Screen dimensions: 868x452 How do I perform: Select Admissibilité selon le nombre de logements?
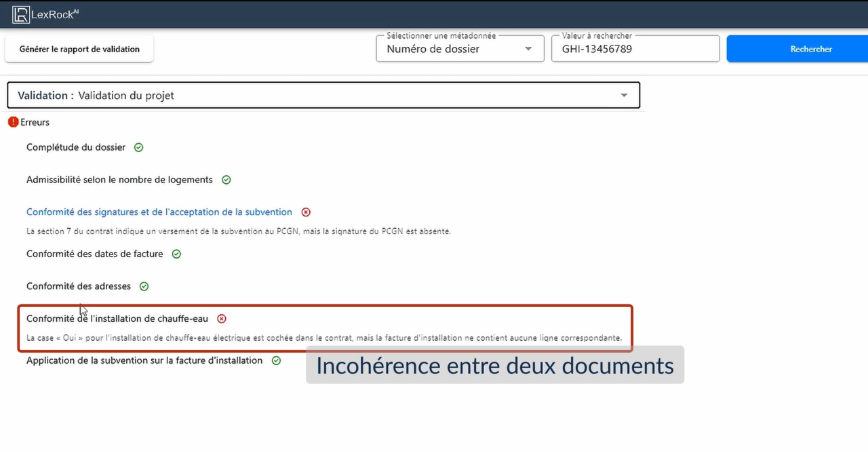pyautogui.click(x=119, y=180)
